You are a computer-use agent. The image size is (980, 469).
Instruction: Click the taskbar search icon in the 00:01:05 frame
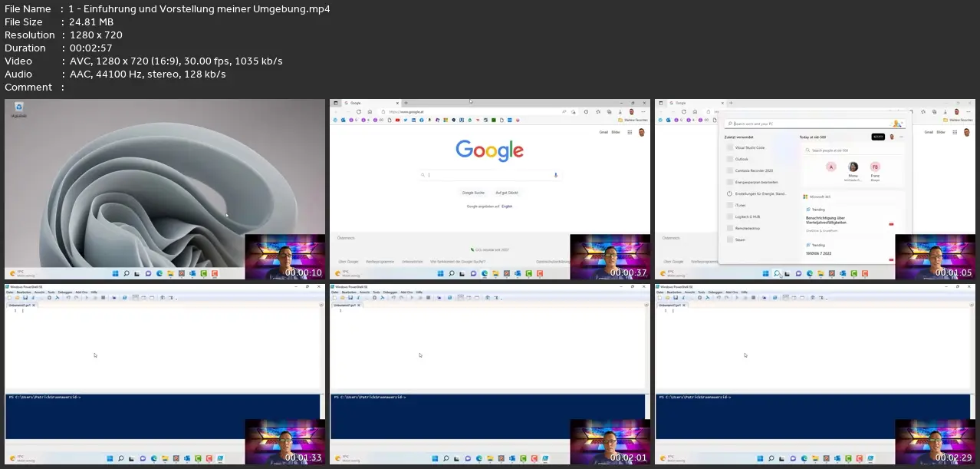click(777, 273)
